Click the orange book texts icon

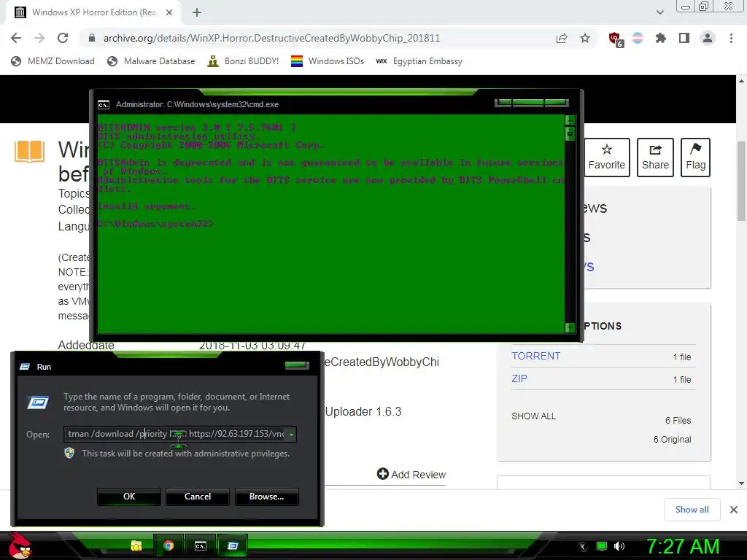[29, 152]
